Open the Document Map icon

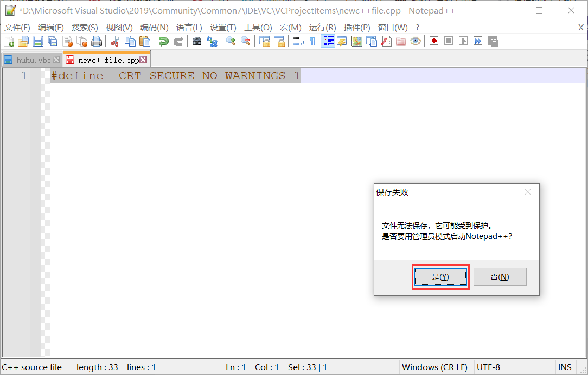356,41
